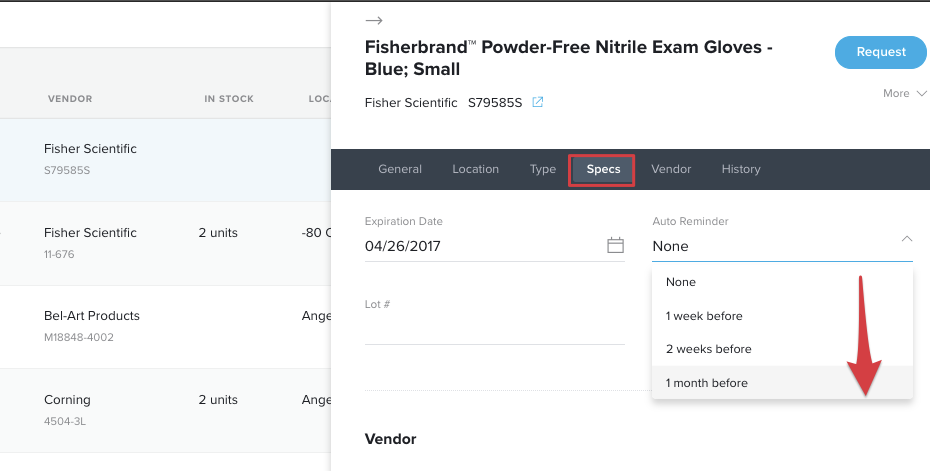Select the Specs tab
Image resolution: width=930 pixels, height=471 pixels.
click(x=603, y=170)
